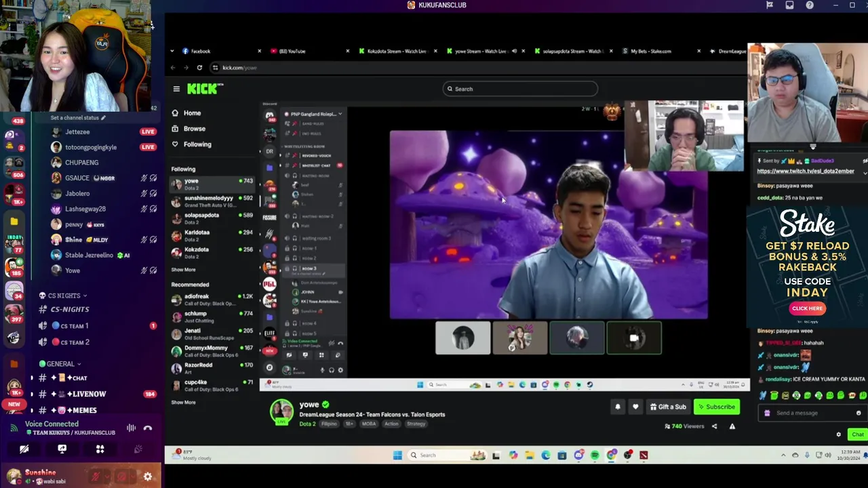Viewport: 868px width, 488px height.
Task: Click the Subscribe button
Action: pyautogui.click(x=716, y=407)
